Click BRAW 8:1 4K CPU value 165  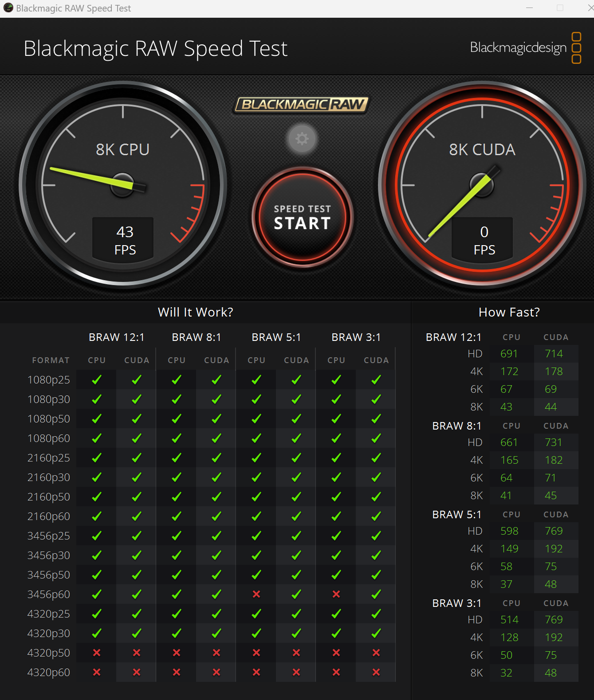coord(509,460)
